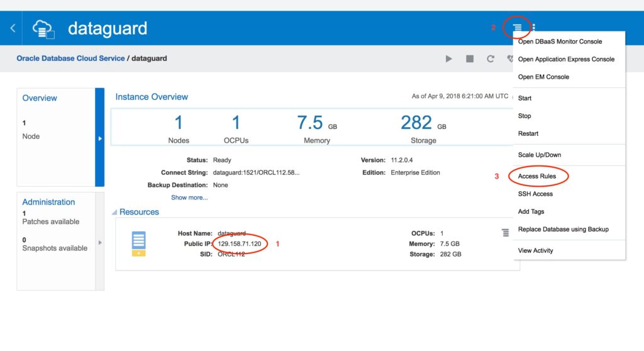Expand the Overview panel arrow
Screen dimensions: 644x351
(99, 138)
